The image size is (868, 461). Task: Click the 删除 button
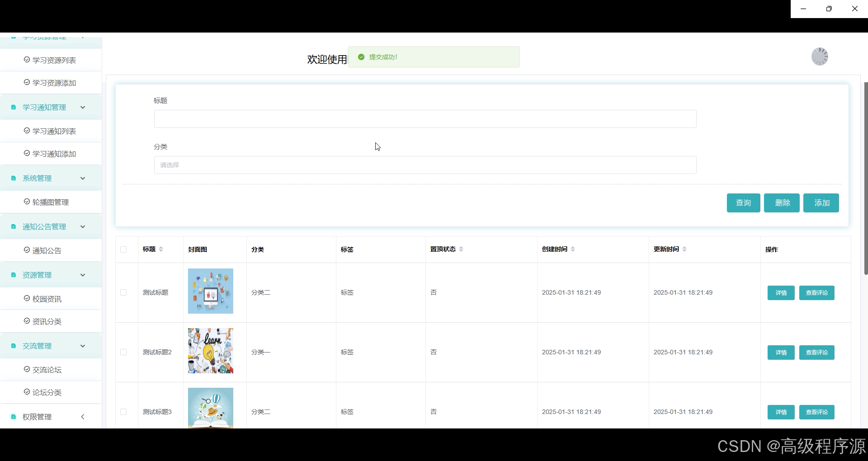tap(782, 203)
